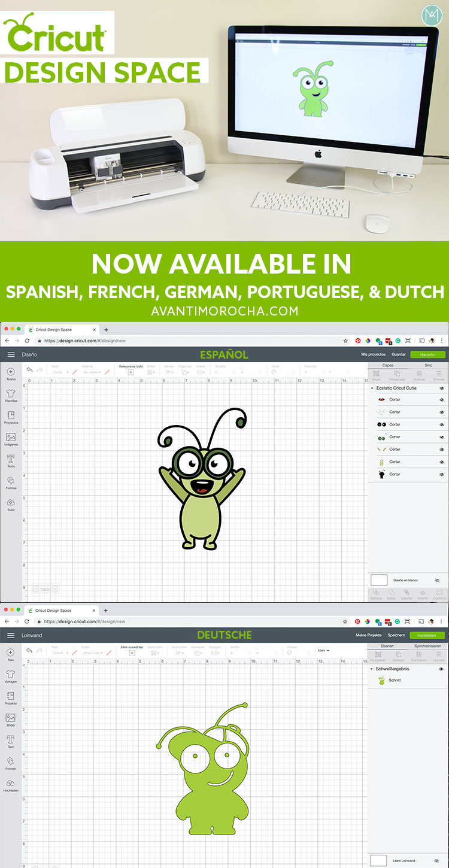Open Projekte in Deutsche sidebar
This screenshot has width=449, height=868.
(11, 698)
